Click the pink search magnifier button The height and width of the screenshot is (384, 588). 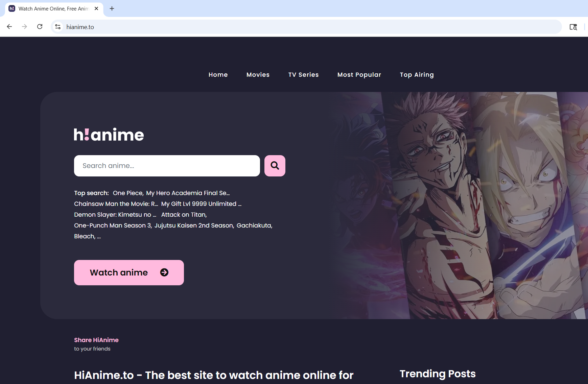click(x=275, y=166)
